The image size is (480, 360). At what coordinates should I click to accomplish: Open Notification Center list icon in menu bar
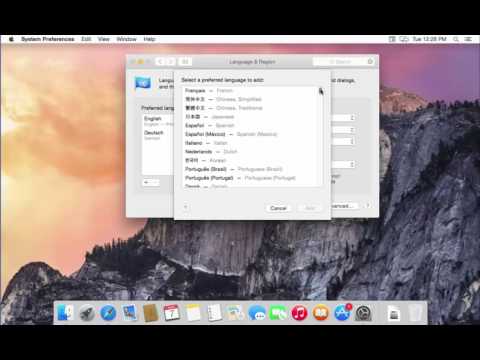click(468, 39)
